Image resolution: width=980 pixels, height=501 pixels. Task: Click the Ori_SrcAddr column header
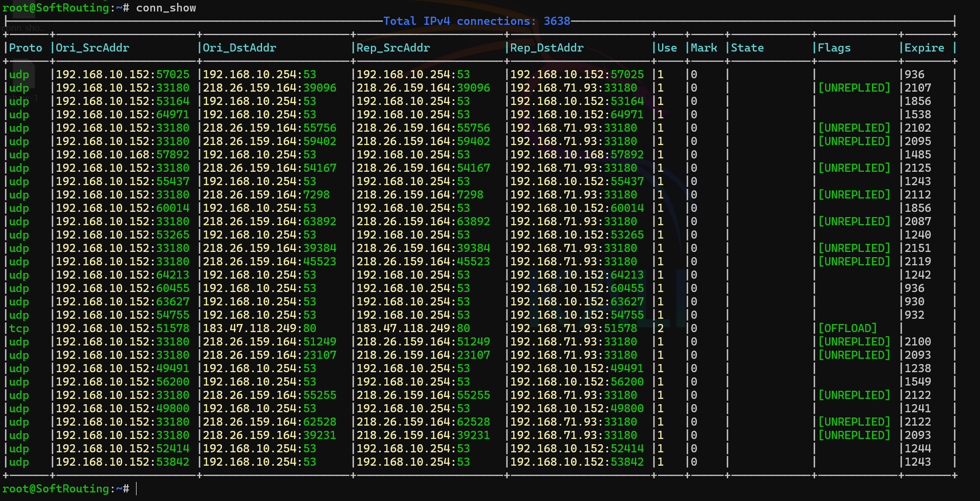pyautogui.click(x=92, y=48)
